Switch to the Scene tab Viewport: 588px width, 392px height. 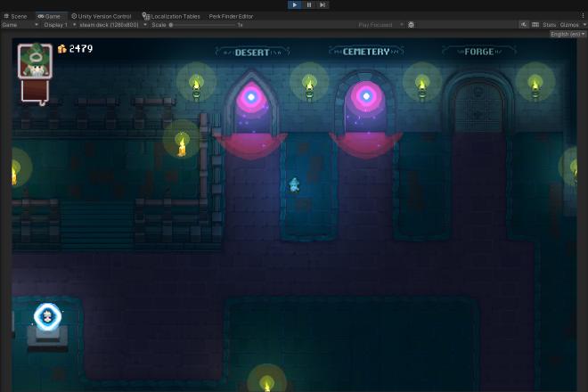pyautogui.click(x=16, y=16)
